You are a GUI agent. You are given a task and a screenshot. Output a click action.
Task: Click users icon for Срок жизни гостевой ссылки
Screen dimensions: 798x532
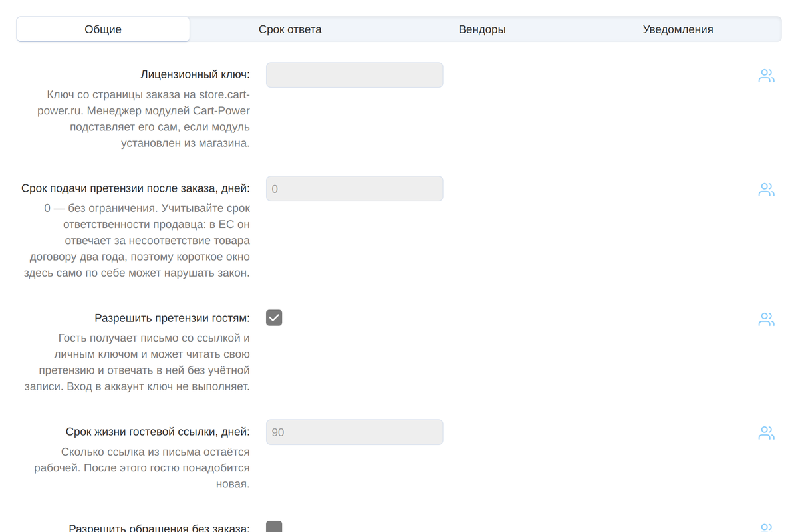(x=767, y=433)
